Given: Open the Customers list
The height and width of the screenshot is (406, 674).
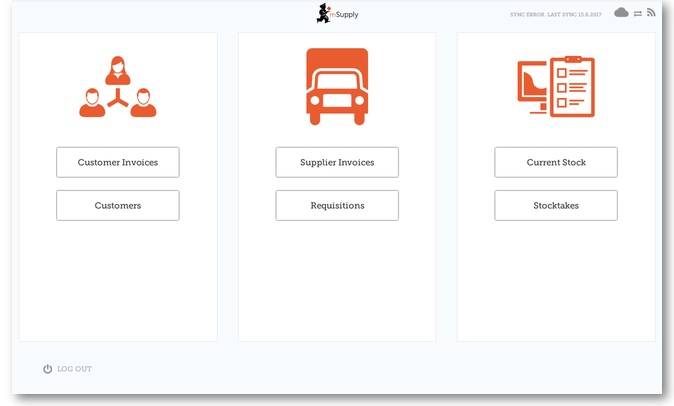Looking at the screenshot, I should tap(118, 205).
